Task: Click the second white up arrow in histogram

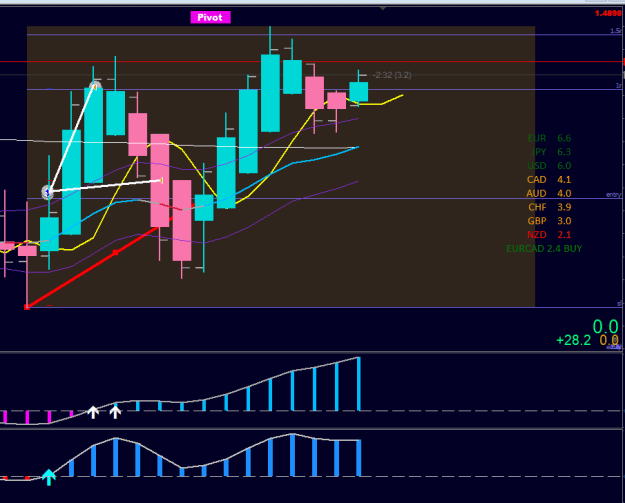Action: point(115,413)
